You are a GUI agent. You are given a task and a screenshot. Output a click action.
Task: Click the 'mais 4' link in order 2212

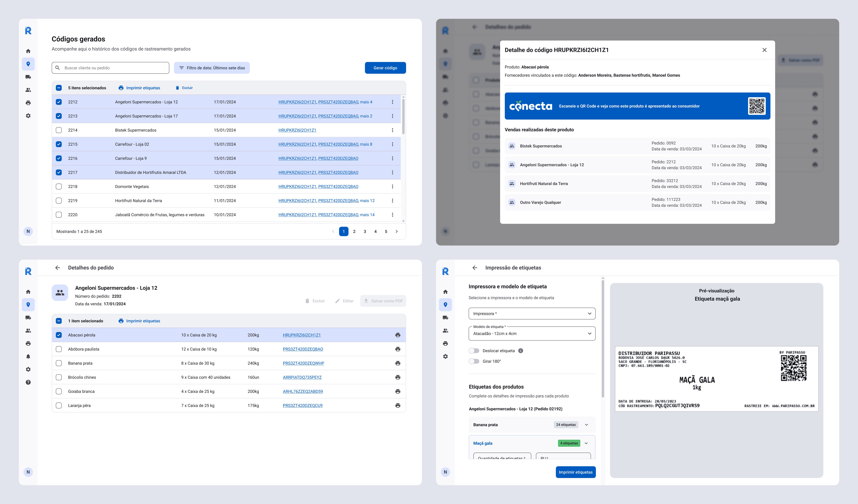[366, 102]
